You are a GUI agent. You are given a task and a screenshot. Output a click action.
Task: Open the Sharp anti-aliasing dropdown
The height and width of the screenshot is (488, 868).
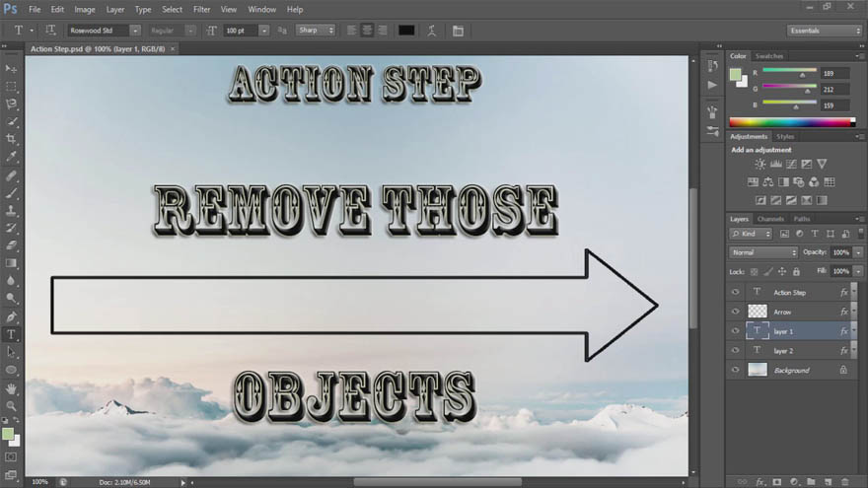[316, 31]
